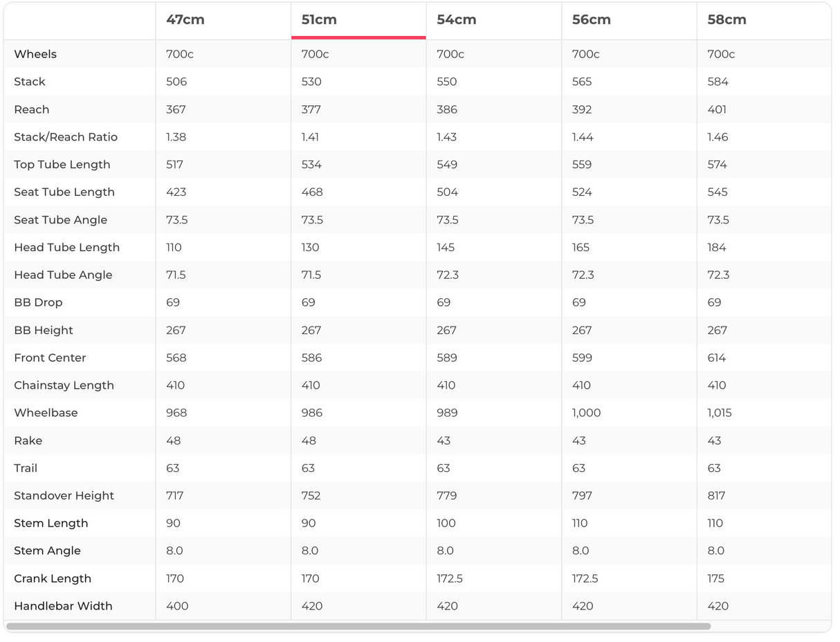Image resolution: width=840 pixels, height=642 pixels.
Task: Click the Stack value 506 cell
Action: 176,82
